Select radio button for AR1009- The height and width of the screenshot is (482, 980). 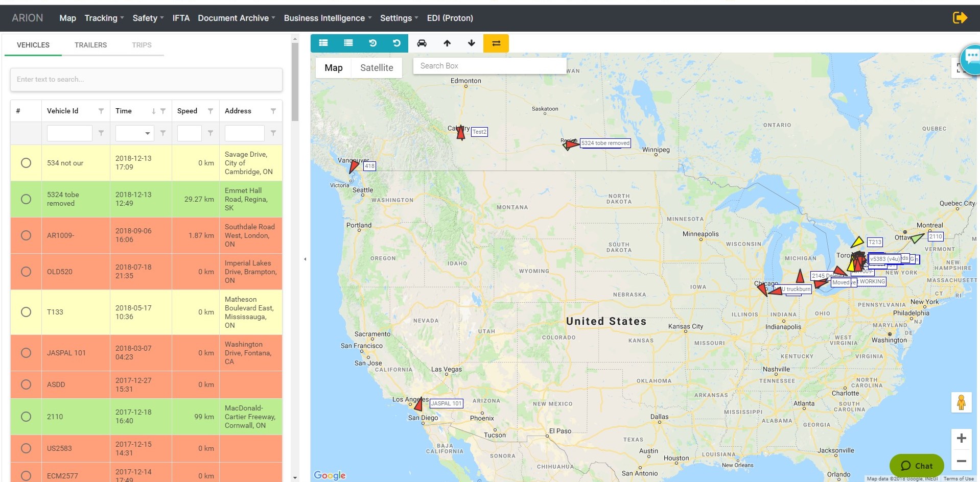point(26,235)
